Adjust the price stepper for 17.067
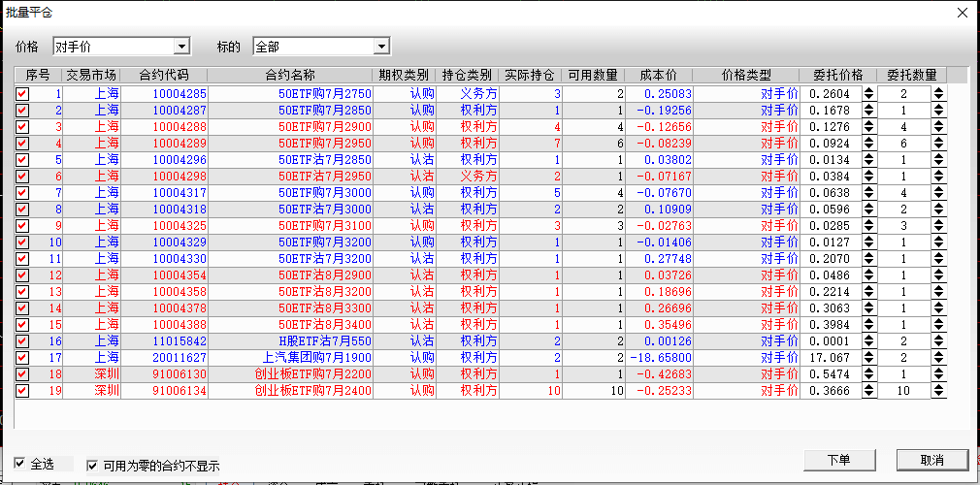980x485 pixels. [x=868, y=358]
